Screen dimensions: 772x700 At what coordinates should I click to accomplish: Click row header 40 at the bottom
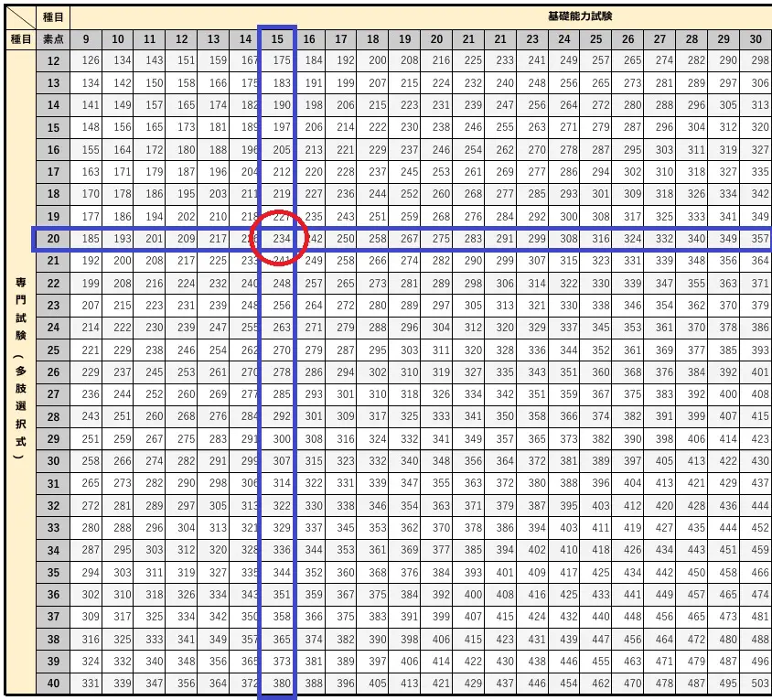point(52,683)
